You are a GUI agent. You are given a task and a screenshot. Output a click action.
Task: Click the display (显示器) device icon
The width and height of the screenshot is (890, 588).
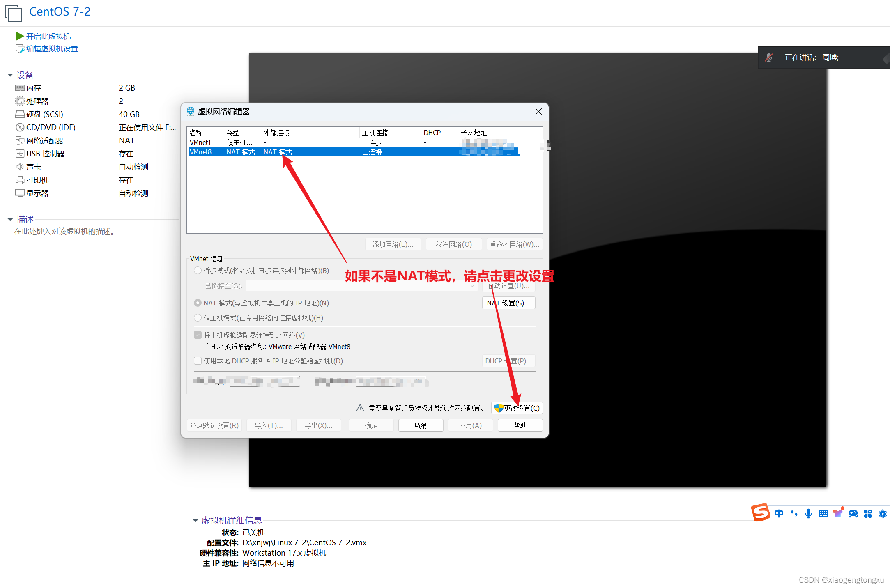coord(20,193)
